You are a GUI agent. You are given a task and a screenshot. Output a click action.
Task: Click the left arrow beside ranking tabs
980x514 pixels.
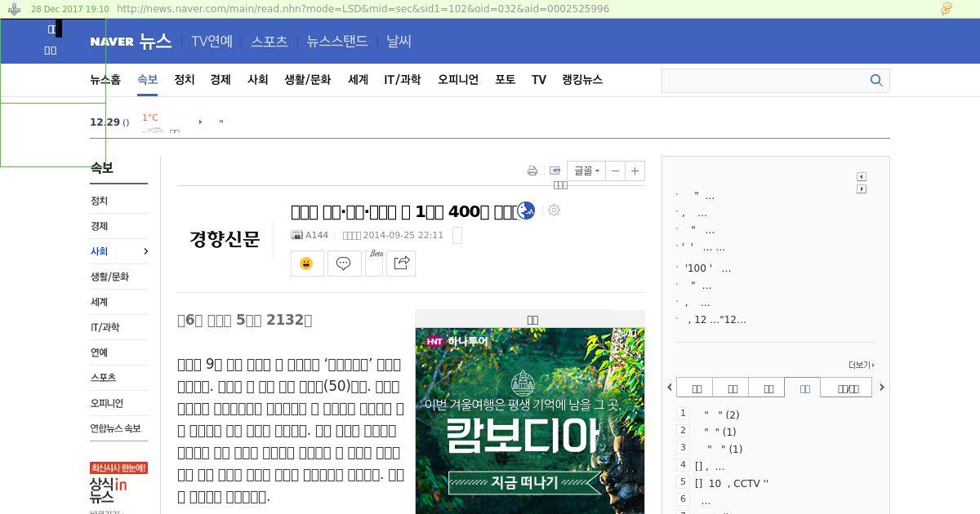pos(670,388)
